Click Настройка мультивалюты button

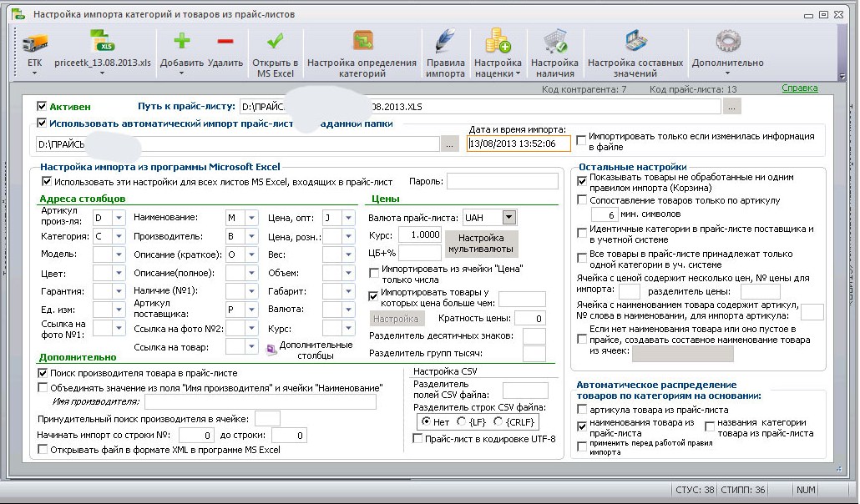pyautogui.click(x=480, y=244)
